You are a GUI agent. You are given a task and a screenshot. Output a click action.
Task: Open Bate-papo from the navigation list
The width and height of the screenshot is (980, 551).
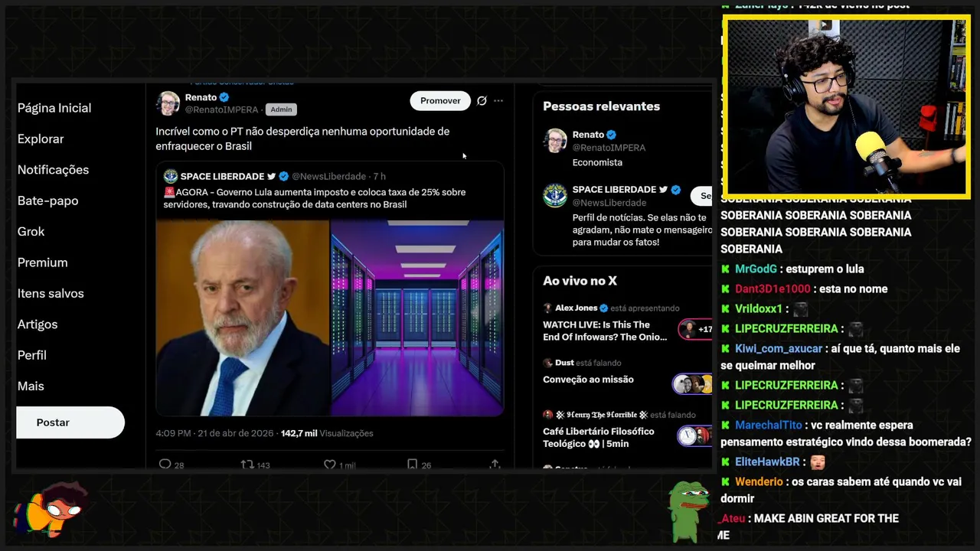[x=47, y=201]
